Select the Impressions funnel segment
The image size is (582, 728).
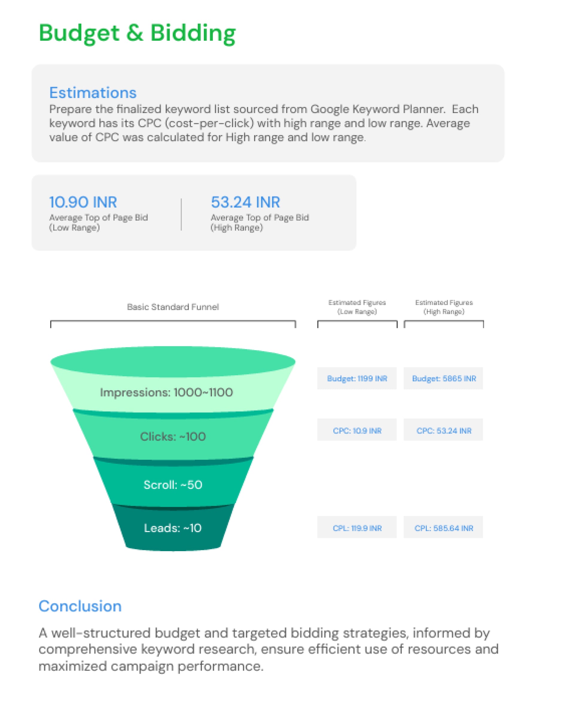click(166, 392)
